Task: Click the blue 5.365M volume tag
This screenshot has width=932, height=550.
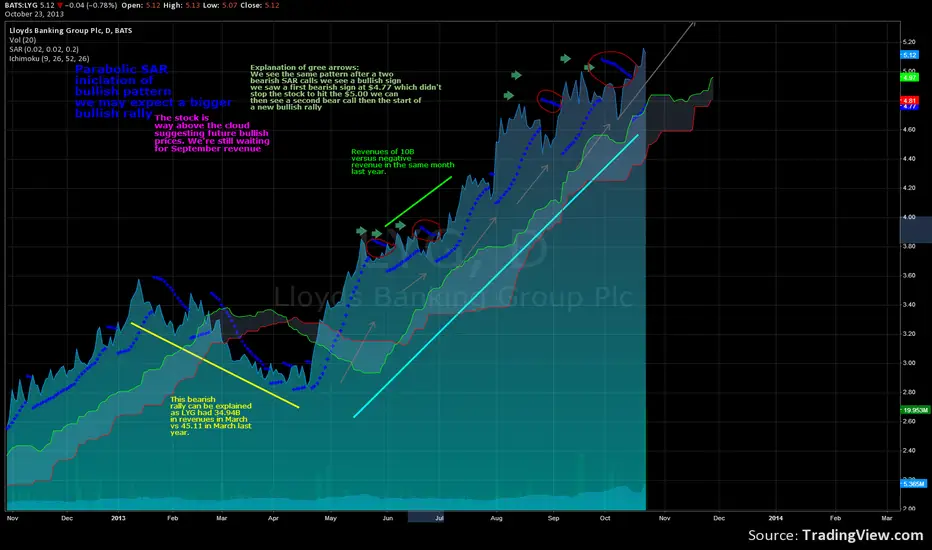Action: click(x=914, y=484)
